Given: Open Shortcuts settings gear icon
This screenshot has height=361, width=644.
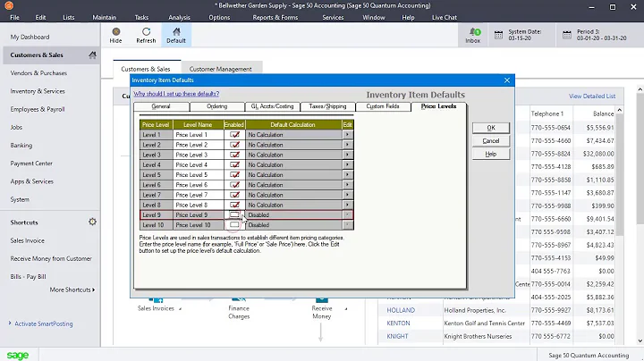Looking at the screenshot, I should point(92,222).
